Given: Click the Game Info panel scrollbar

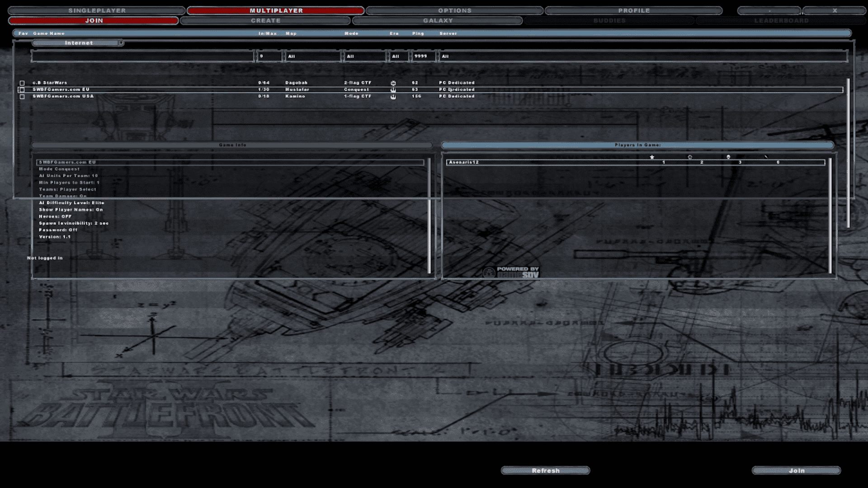Looking at the screenshot, I should [x=429, y=216].
